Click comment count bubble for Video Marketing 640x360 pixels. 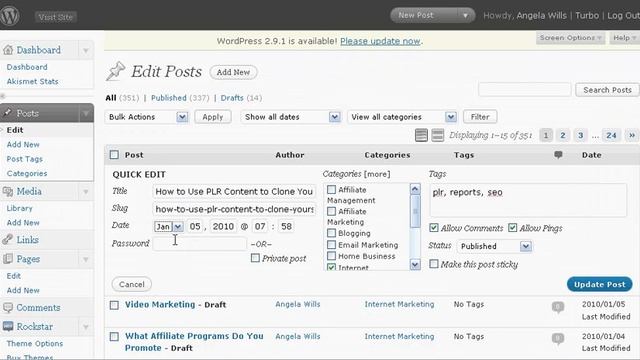558,307
